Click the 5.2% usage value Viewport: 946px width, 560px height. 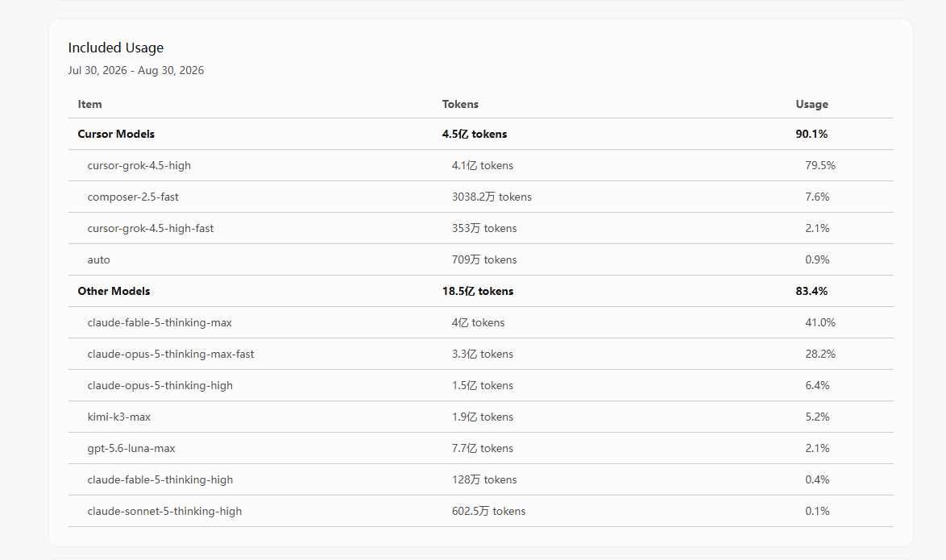817,417
